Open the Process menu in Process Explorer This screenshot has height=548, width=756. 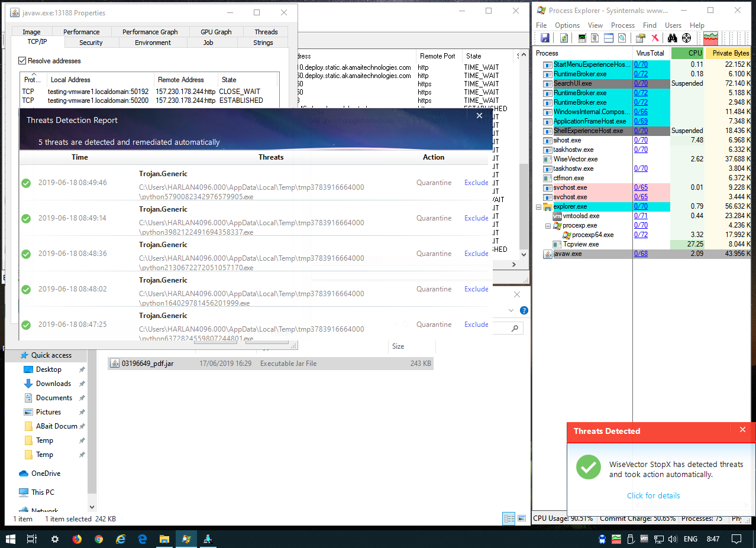[622, 25]
